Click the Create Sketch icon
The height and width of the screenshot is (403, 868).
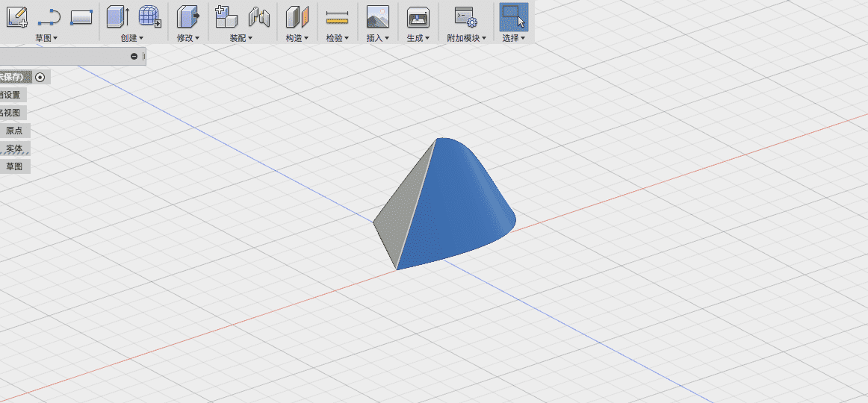(x=16, y=16)
